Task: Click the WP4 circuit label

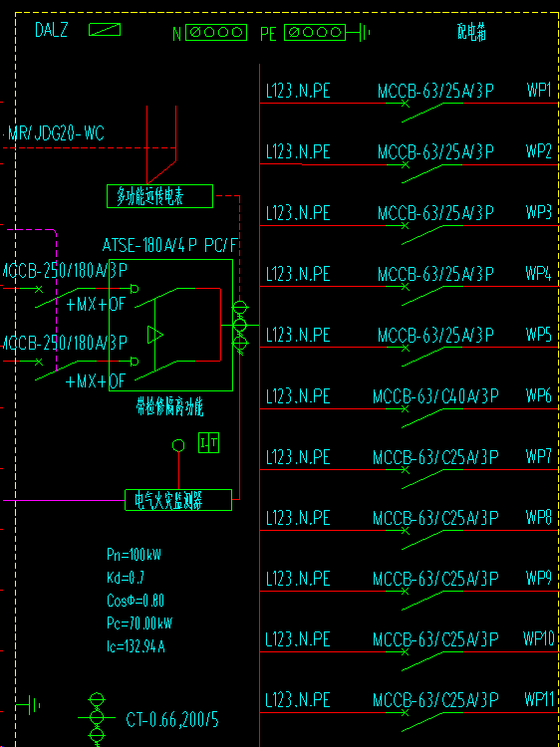Action: pyautogui.click(x=539, y=274)
